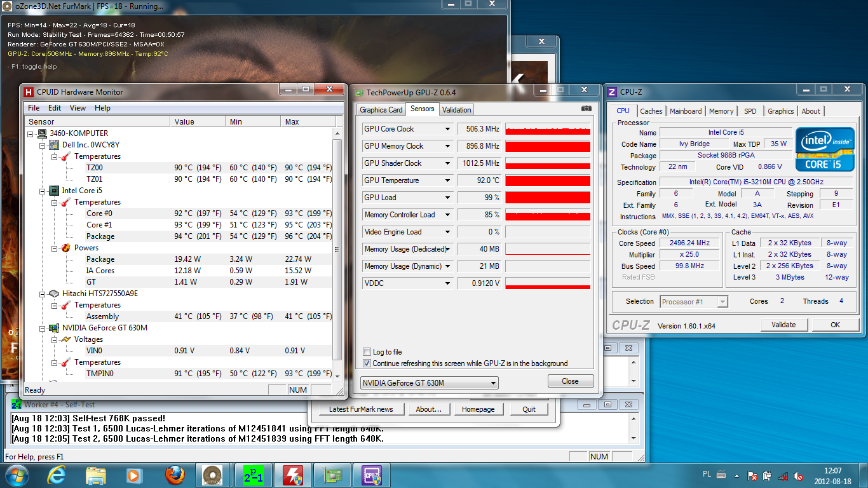Click Latest FurMark news button
This screenshot has width=868, height=488.
[361, 409]
